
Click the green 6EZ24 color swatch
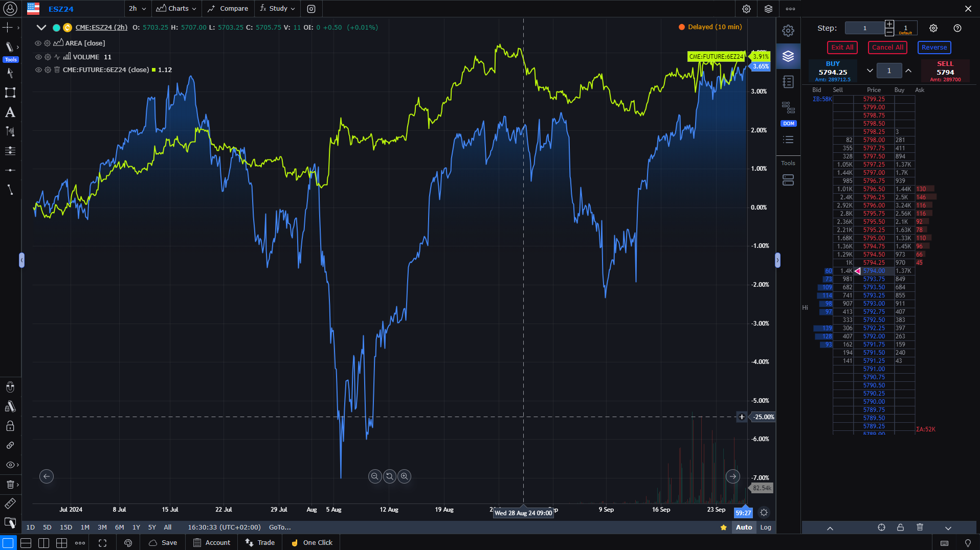click(153, 70)
